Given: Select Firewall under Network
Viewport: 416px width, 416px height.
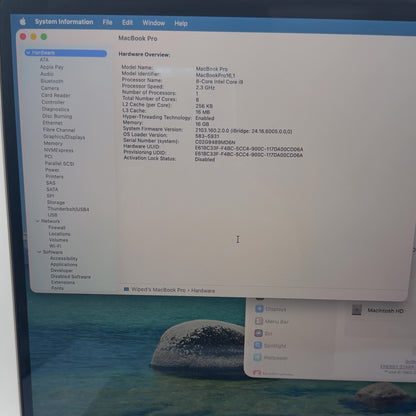Looking at the screenshot, I should click(x=57, y=228).
